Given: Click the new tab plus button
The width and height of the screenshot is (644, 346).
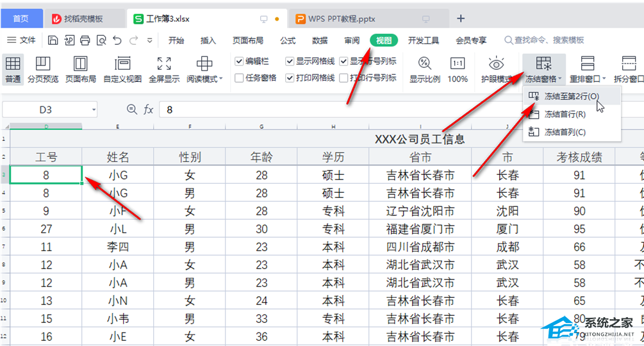Looking at the screenshot, I should (460, 18).
